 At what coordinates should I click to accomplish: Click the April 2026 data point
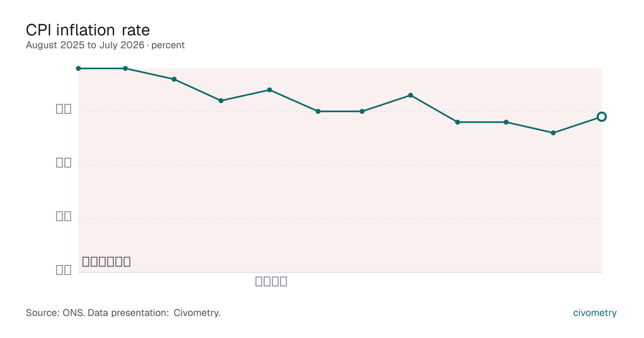pyautogui.click(x=458, y=122)
